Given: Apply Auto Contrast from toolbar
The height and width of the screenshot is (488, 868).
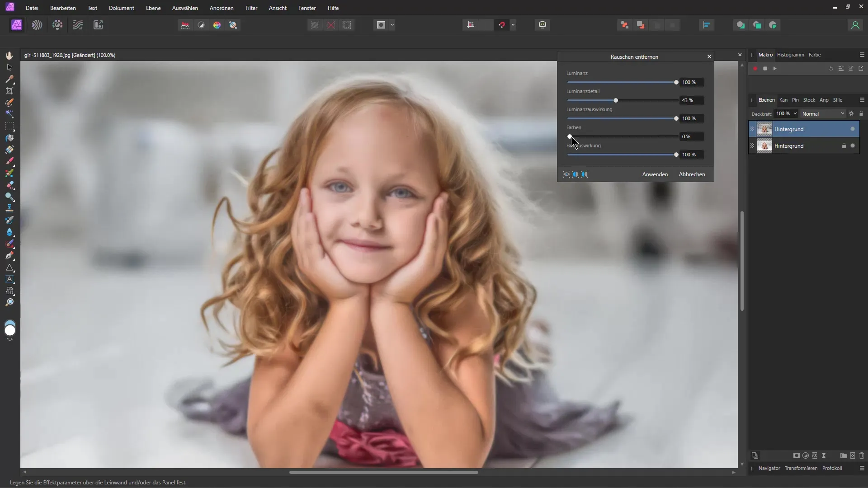Looking at the screenshot, I should (201, 25).
